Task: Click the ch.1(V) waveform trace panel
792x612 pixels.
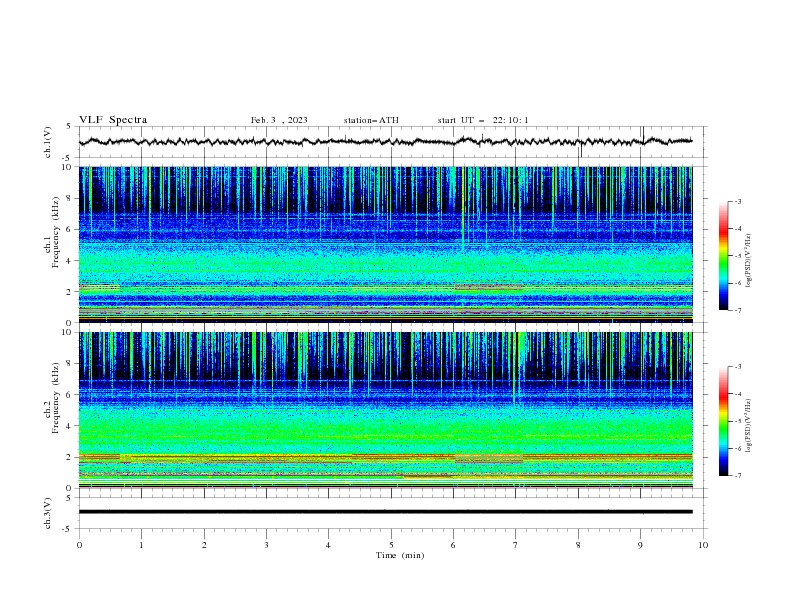Action: (x=393, y=142)
